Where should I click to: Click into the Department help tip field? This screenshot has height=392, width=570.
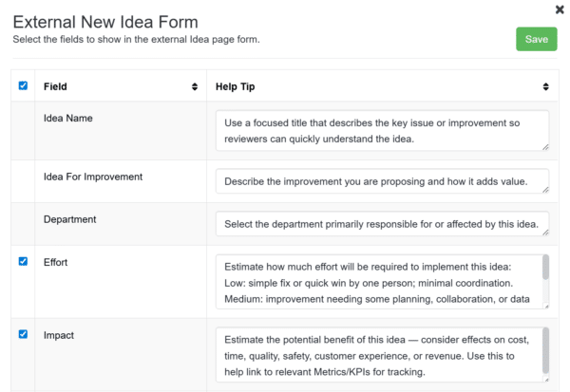[380, 224]
